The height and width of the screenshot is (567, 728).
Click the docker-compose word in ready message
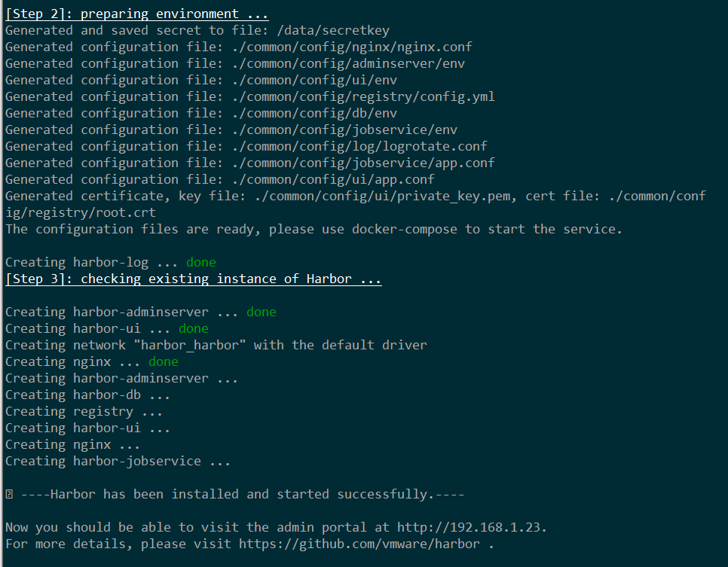pos(404,229)
